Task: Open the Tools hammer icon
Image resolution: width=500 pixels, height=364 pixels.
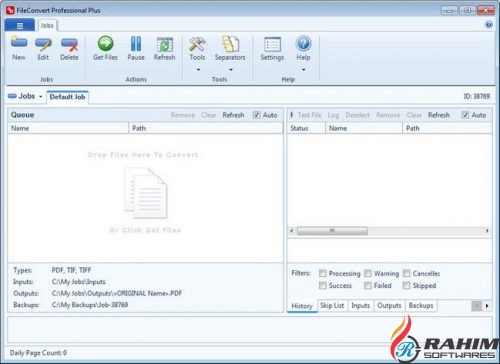Action: (197, 45)
